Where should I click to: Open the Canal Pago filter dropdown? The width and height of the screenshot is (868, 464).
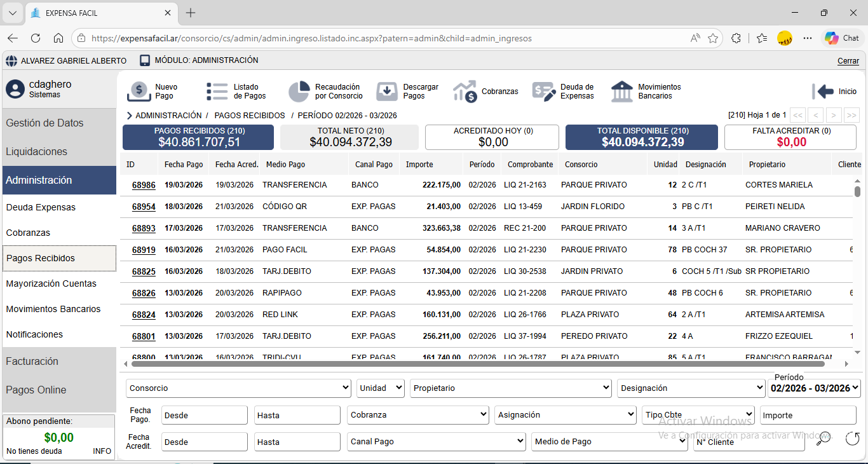(436, 442)
